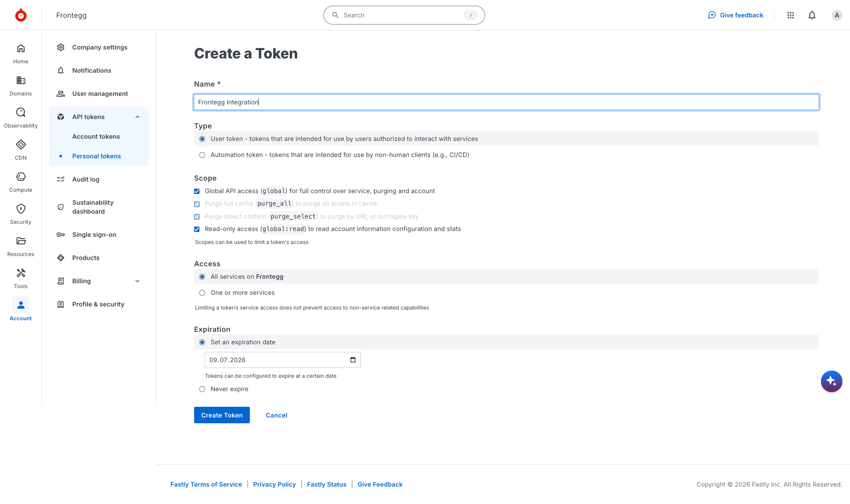Open the expiration date calendar picker
The height and width of the screenshot is (504, 850).
(x=353, y=360)
